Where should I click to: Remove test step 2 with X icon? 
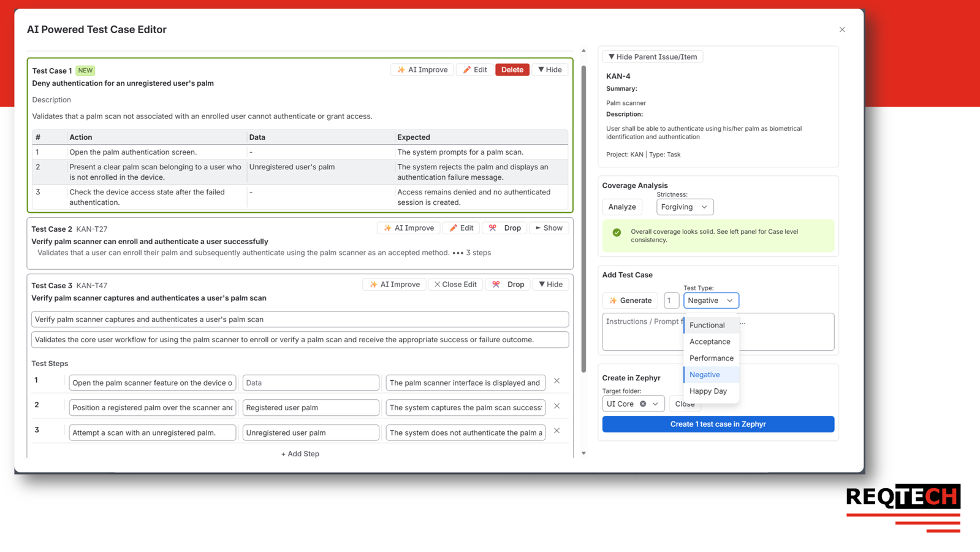pyautogui.click(x=557, y=406)
